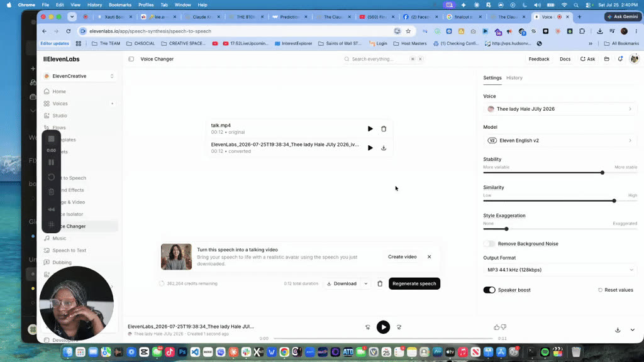Screen dimensions: 644x362
Task: Click the Ask button
Action: tap(587, 59)
